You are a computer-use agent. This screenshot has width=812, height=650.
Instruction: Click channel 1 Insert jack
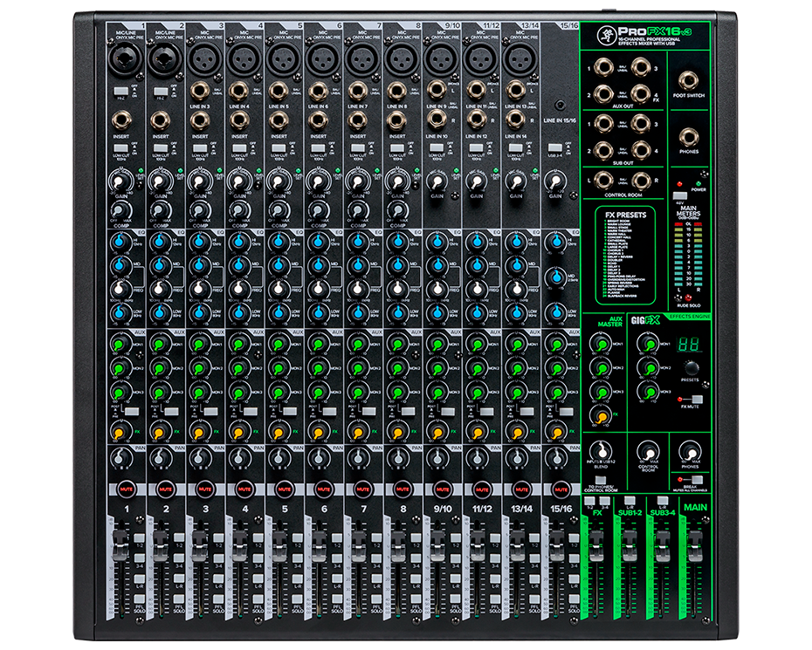(x=120, y=121)
